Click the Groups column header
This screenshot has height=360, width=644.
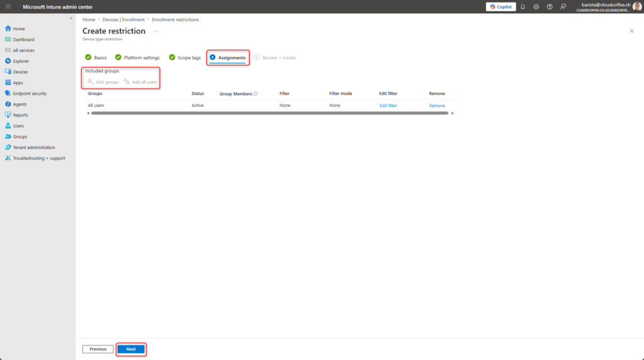click(x=95, y=93)
